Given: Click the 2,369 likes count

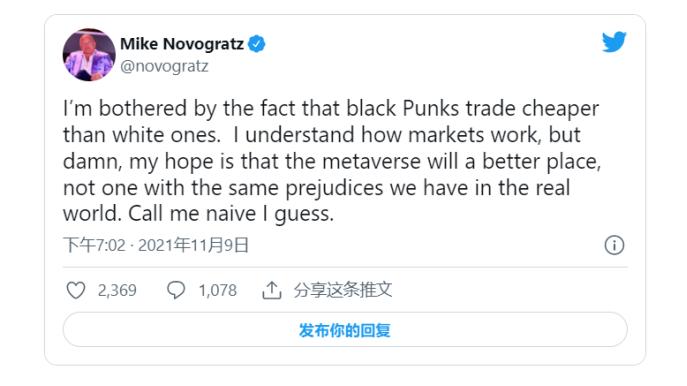Looking at the screenshot, I should pos(117,290).
